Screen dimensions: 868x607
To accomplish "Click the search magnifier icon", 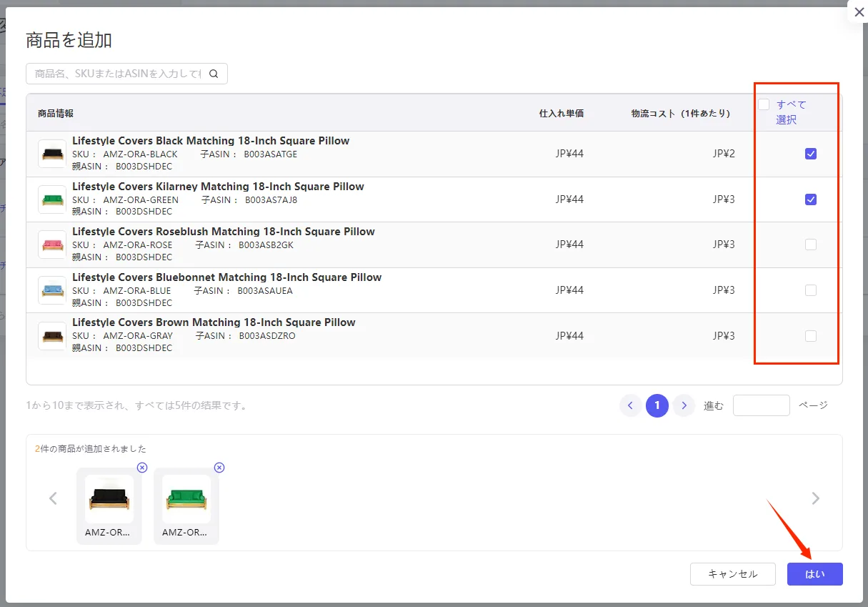I will click(x=214, y=74).
